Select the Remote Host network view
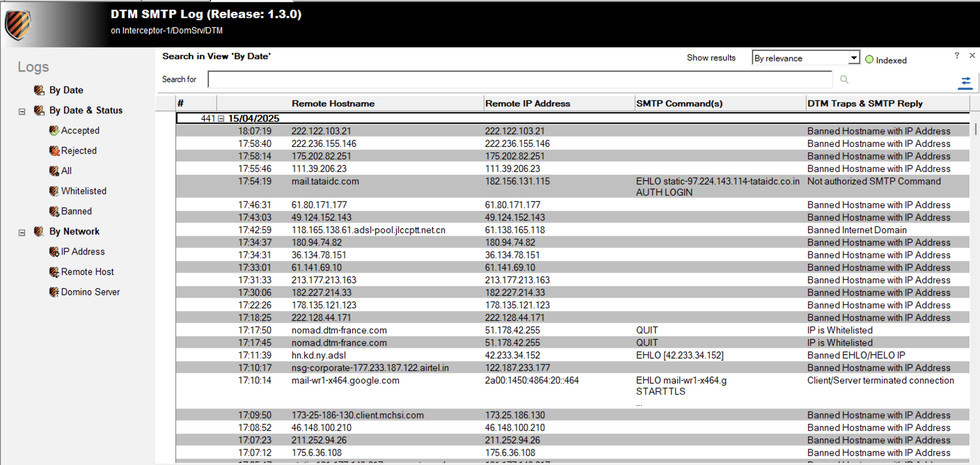 point(87,272)
